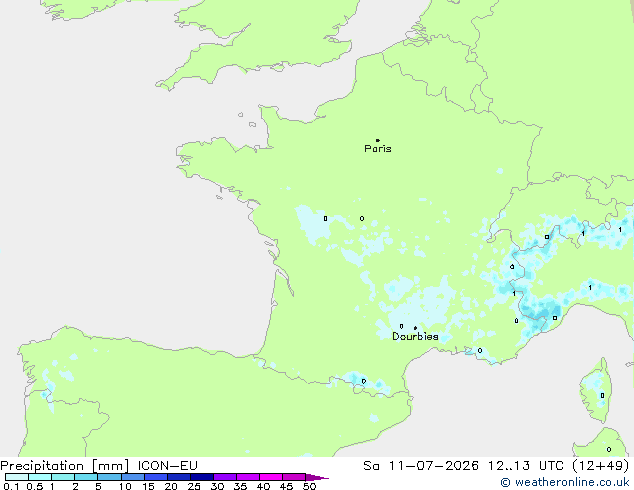The width and height of the screenshot is (634, 490).
Task: Click the ICON-EU model name
Action: tap(167, 466)
